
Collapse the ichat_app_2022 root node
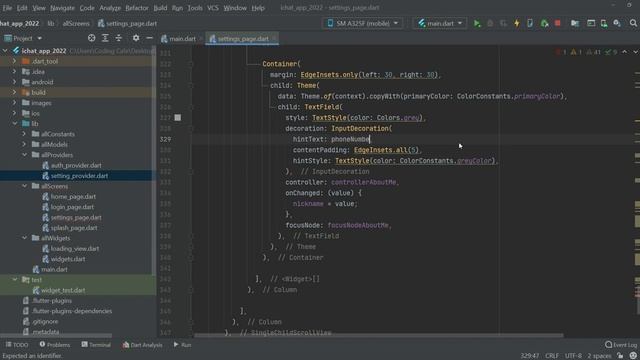pyautogui.click(x=5, y=51)
